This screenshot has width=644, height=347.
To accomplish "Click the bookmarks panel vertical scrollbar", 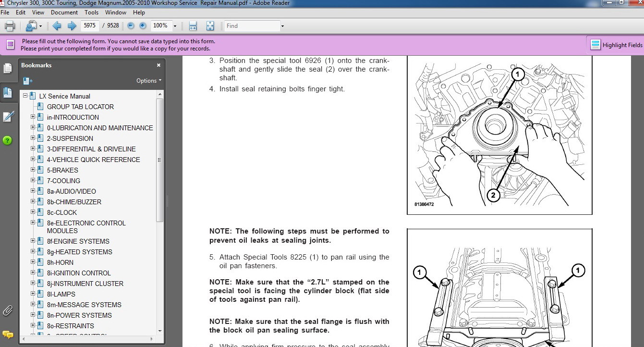I will pyautogui.click(x=160, y=159).
